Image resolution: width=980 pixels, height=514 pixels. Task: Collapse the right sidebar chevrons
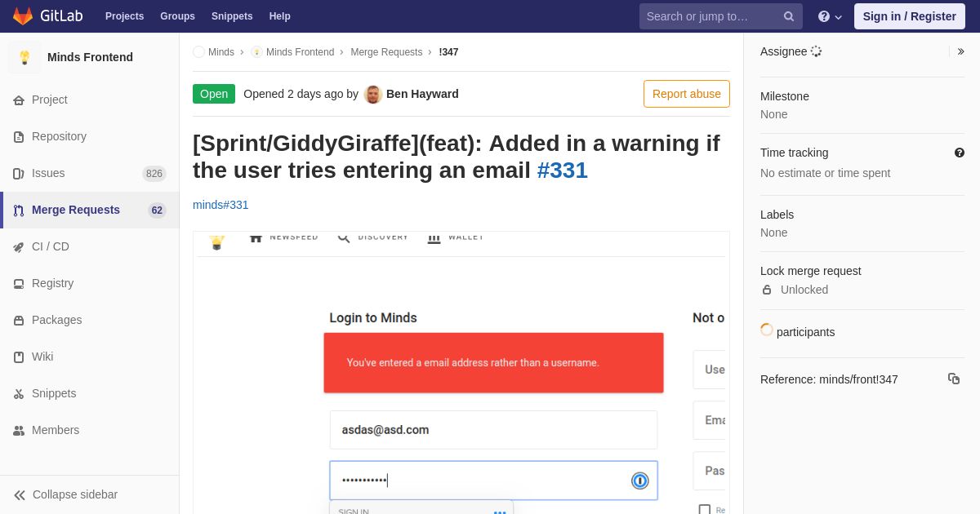click(x=960, y=51)
